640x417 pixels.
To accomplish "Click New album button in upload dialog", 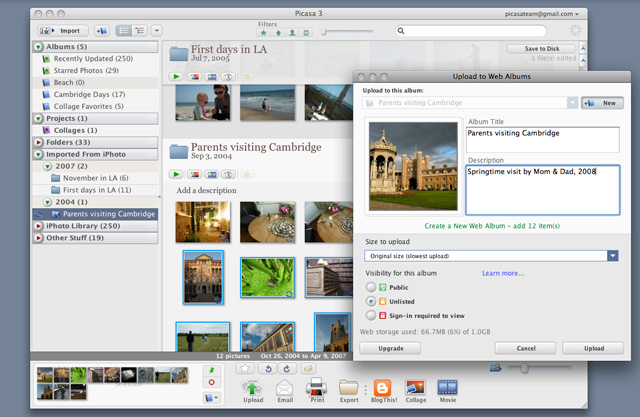I will (x=602, y=103).
